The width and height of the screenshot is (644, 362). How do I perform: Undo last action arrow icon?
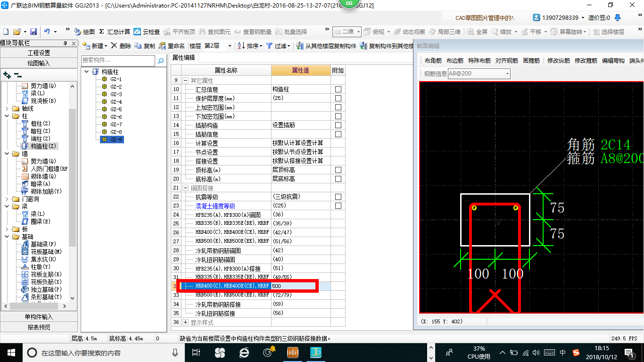click(x=47, y=32)
